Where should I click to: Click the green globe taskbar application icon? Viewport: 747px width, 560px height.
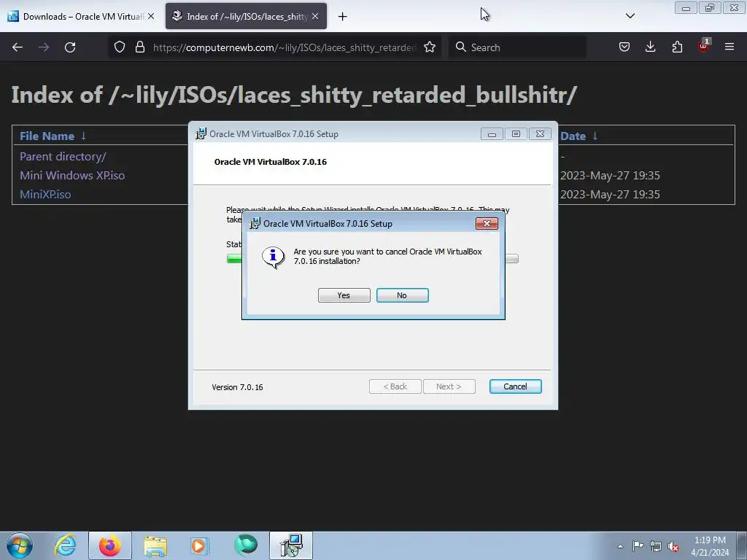click(x=245, y=545)
